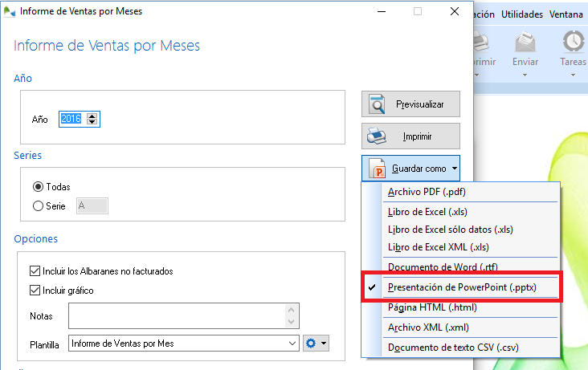Click the PowerPoint icon on Guardar como

pos(378,169)
